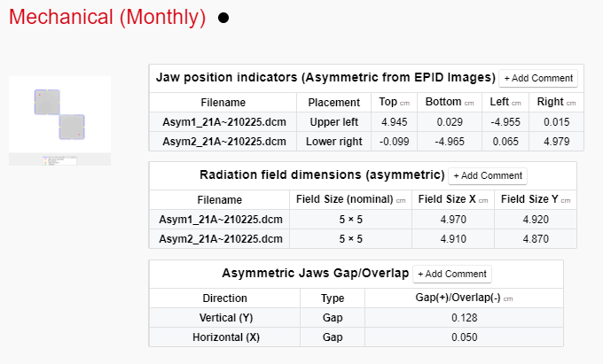Click the Top column header
603x364 pixels.
pyautogui.click(x=394, y=103)
